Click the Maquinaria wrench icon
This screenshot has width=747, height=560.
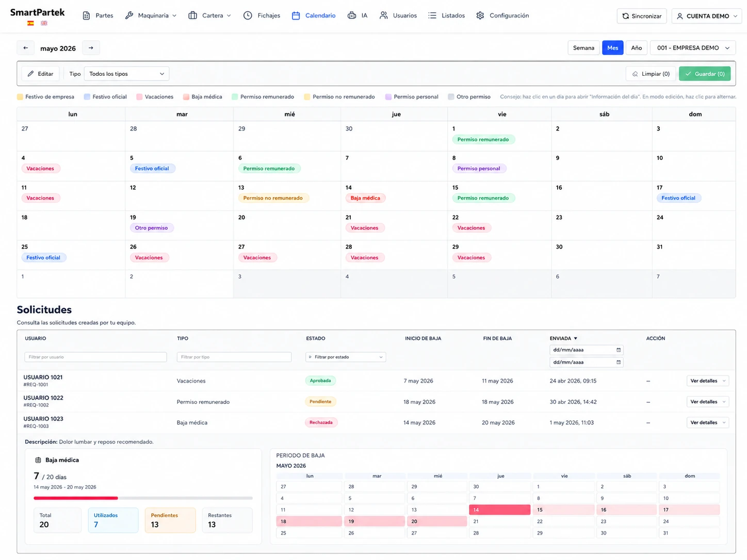129,15
